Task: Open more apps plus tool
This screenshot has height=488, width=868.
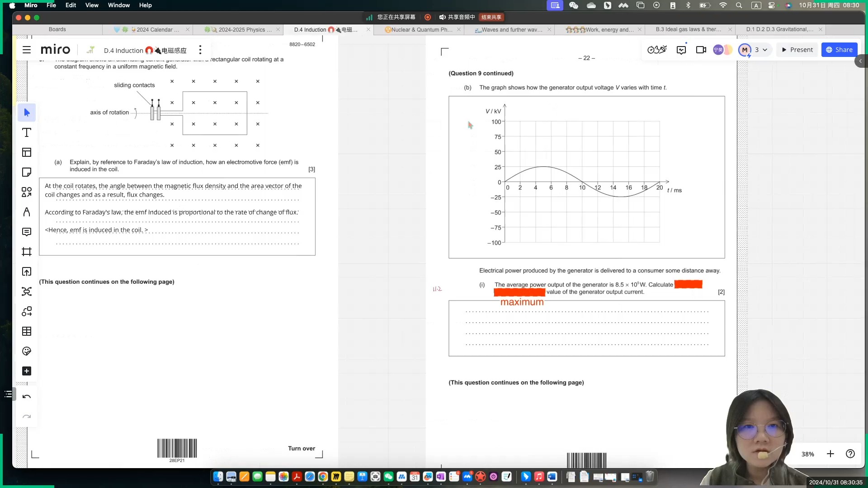Action: (27, 371)
